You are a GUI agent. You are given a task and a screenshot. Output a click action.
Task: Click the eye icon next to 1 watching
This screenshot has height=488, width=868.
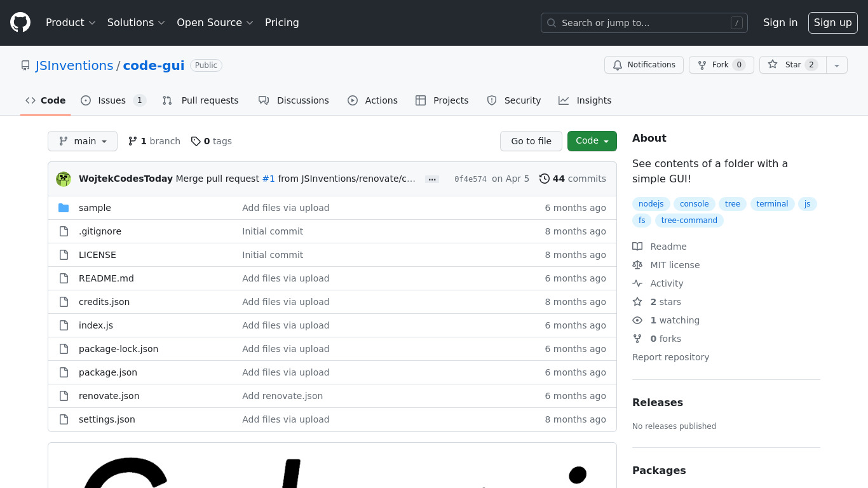637,320
